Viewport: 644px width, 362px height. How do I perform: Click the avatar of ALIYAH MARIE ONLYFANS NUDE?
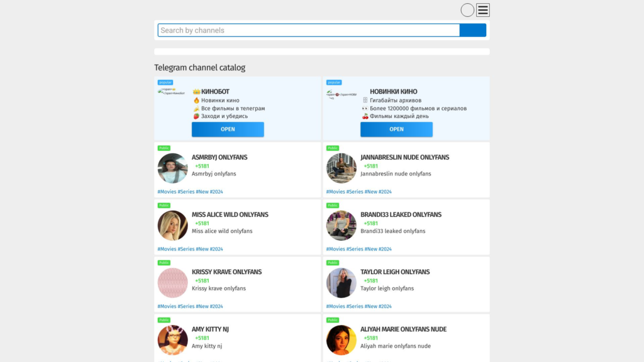(x=341, y=340)
